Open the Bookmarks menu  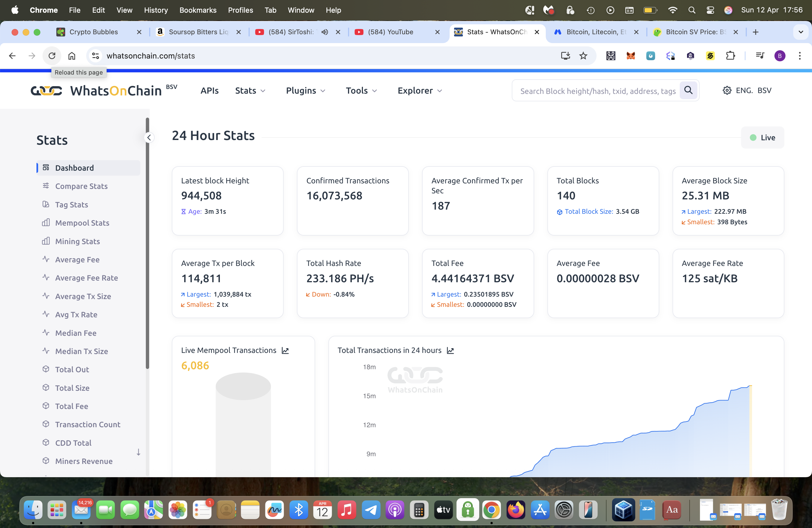198,10
